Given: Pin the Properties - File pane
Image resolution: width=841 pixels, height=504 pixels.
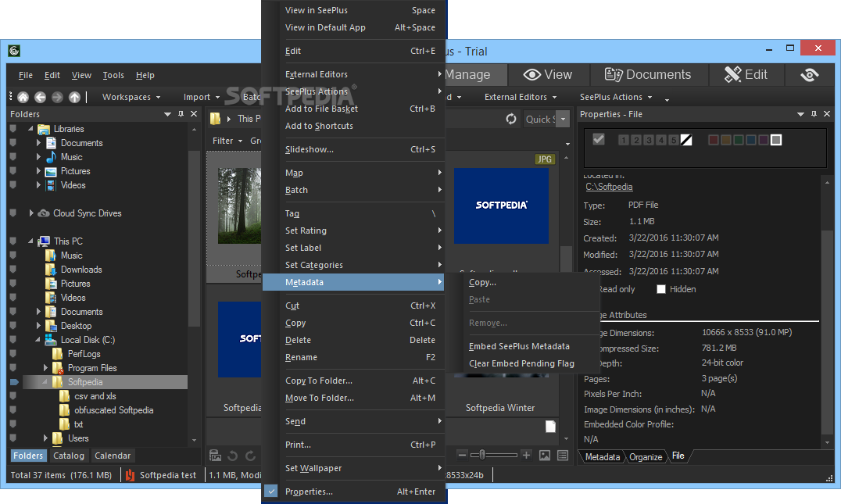Looking at the screenshot, I should [814, 113].
